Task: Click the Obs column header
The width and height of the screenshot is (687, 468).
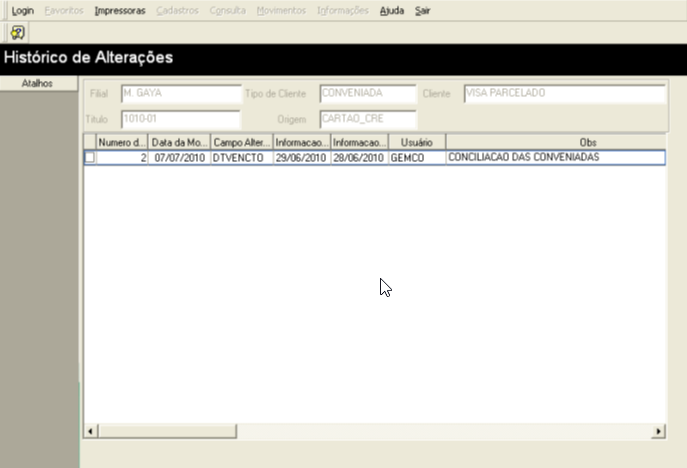Action: [556, 142]
